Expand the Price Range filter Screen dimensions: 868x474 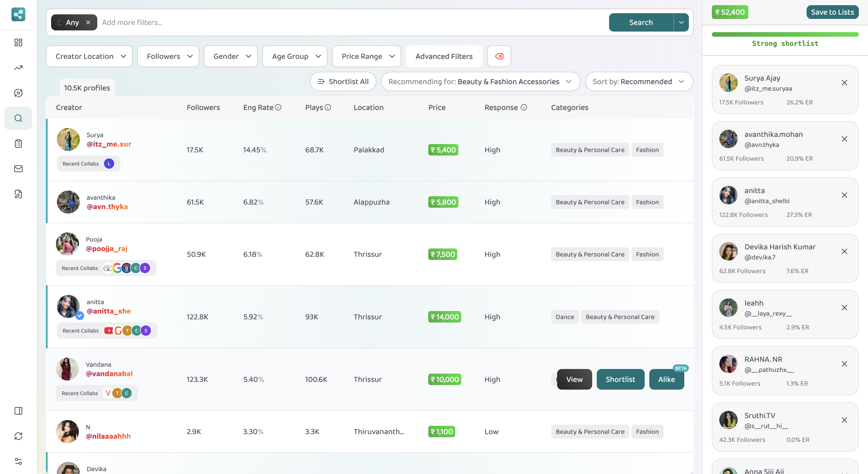(x=367, y=56)
